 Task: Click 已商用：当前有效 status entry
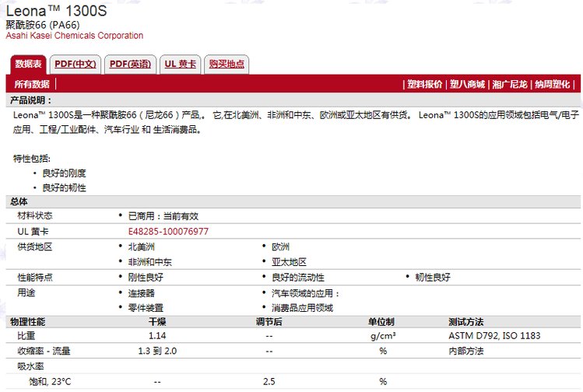point(163,216)
